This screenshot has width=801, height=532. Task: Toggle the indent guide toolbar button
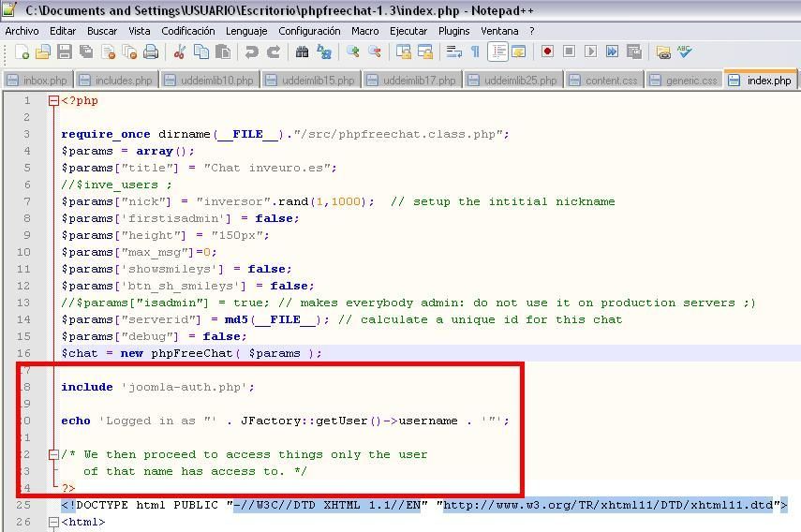tap(497, 52)
